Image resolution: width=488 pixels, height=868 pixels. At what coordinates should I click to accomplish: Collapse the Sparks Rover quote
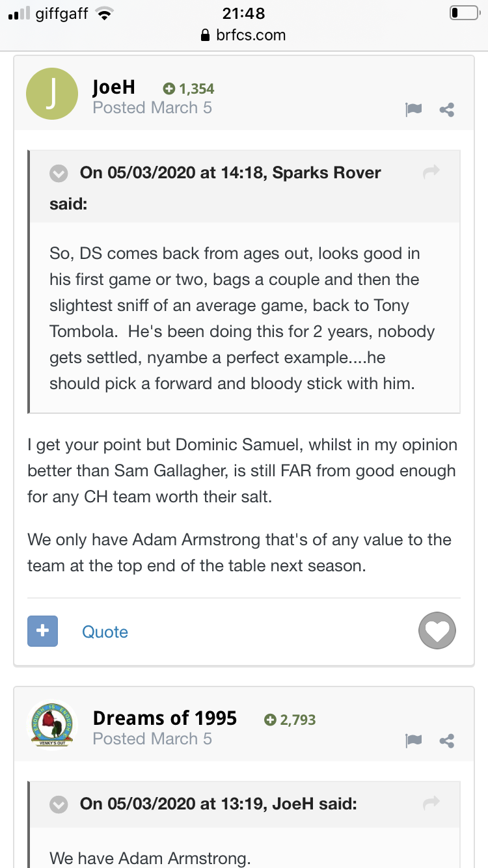[x=59, y=173]
